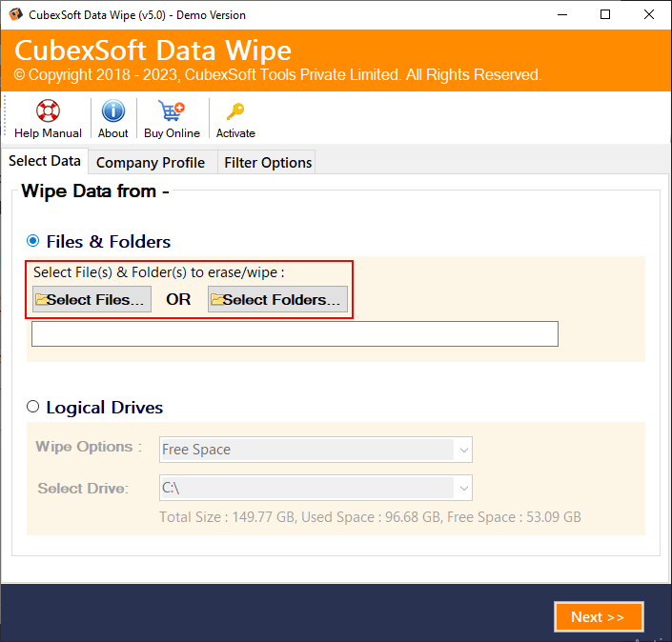Open the Help Manual lifebuoy icon

(48, 111)
